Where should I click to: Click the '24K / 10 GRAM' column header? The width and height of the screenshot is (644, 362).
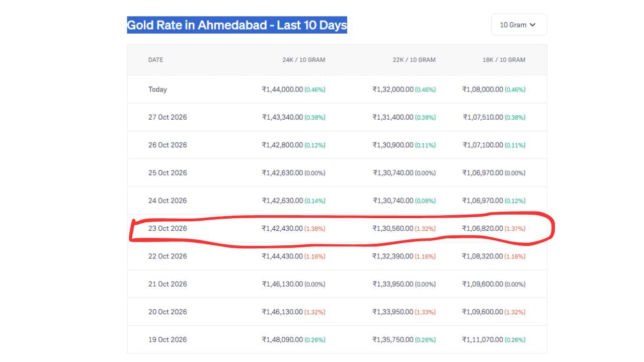coord(304,60)
